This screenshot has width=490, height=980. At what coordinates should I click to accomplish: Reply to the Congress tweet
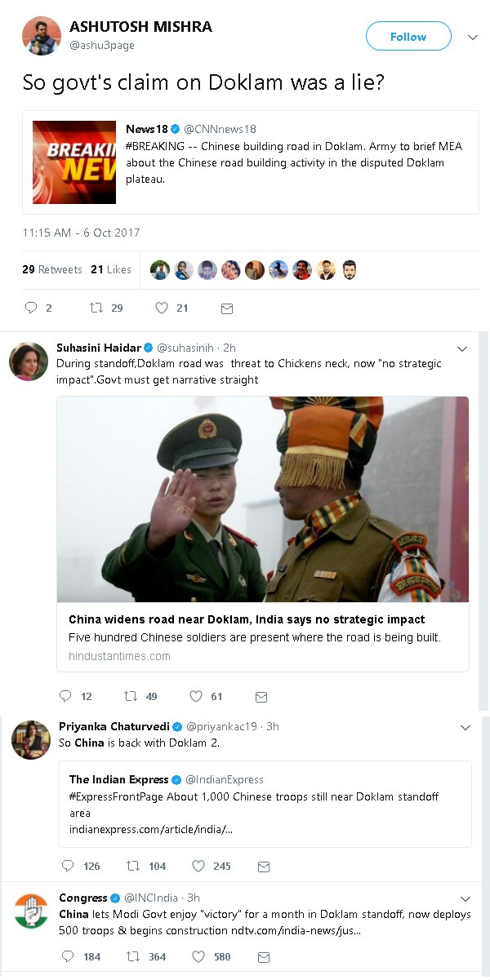(x=66, y=956)
